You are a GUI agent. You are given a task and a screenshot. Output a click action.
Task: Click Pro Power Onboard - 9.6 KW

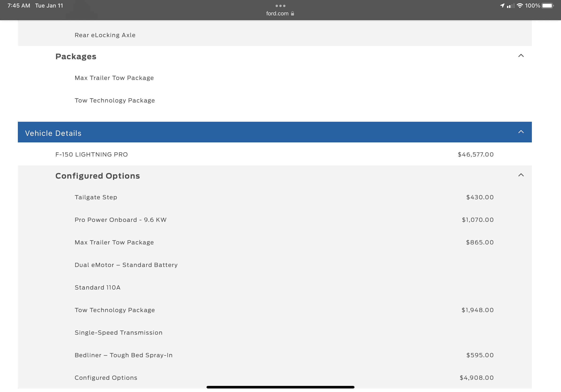click(121, 220)
